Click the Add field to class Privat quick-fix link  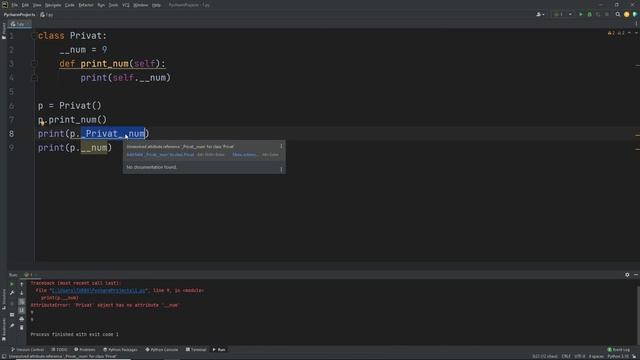click(160, 155)
